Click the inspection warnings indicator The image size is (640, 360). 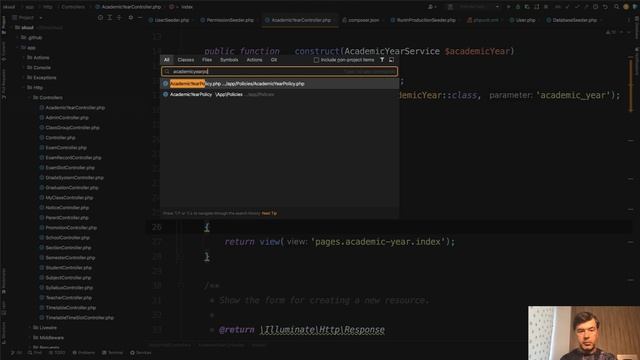point(611,32)
